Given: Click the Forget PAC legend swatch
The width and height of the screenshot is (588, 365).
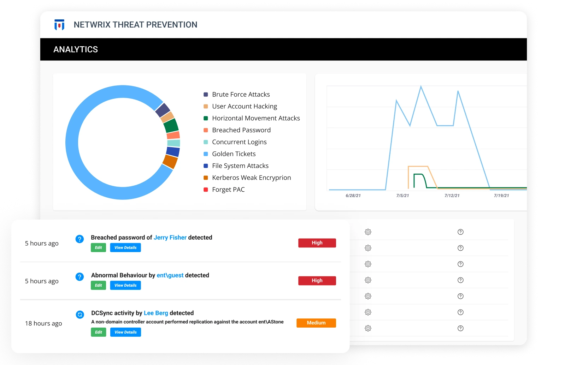Looking at the screenshot, I should 206,190.
